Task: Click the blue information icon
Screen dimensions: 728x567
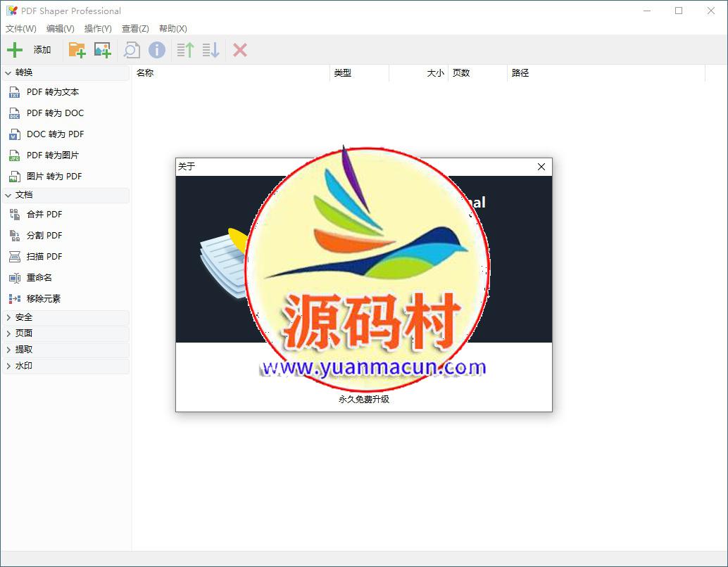Action: (x=156, y=49)
